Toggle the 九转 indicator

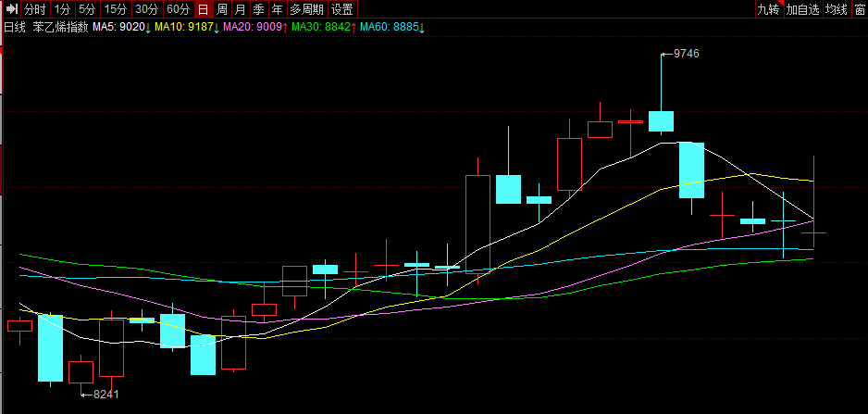[768, 9]
